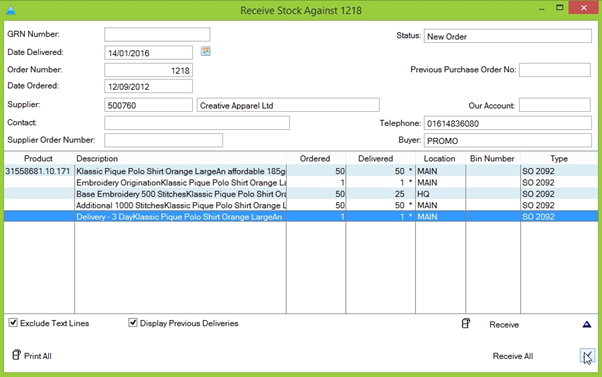Focus the Previous Purchase Order No field
Viewport: 602px width, 377px height.
555,70
